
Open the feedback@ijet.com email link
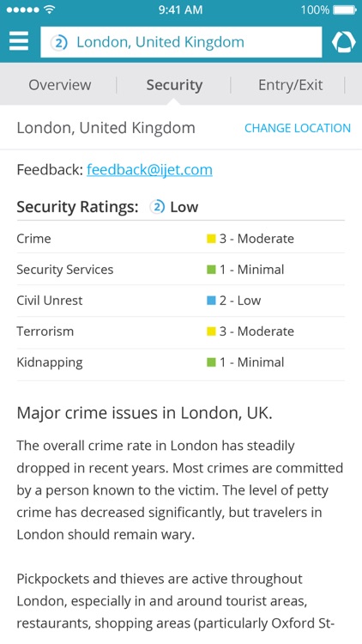coord(149,170)
